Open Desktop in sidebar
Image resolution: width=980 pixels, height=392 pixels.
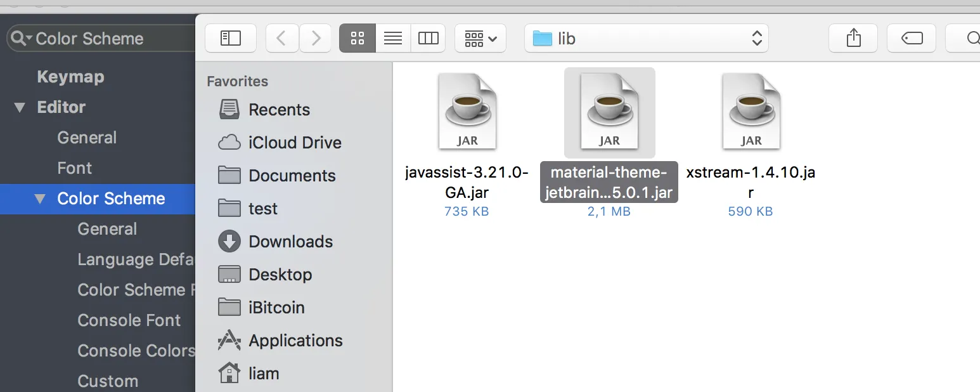point(265,275)
